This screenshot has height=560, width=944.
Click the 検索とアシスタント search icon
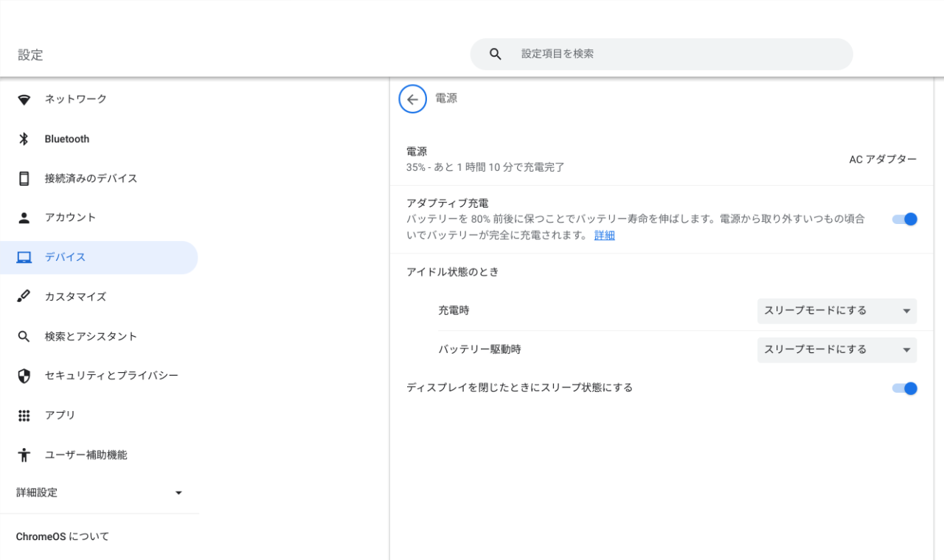point(24,336)
